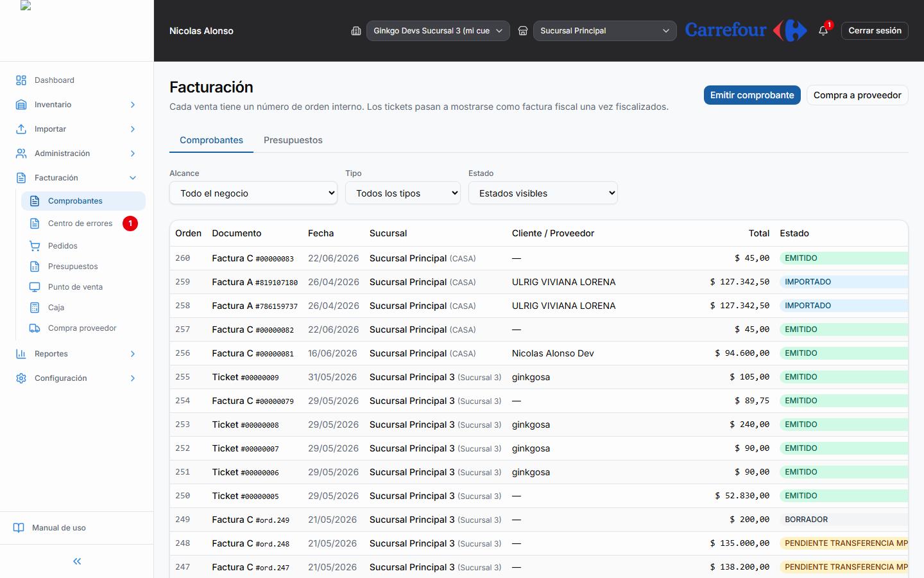
Task: Click the Presupuestos sidebar document icon
Action: (x=35, y=267)
